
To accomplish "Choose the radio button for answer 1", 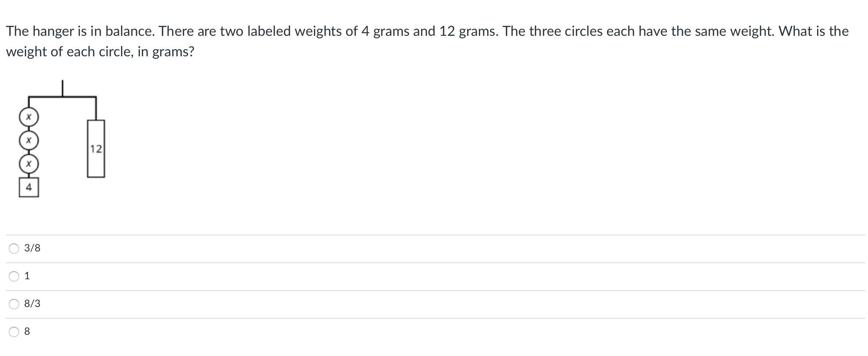I will point(14,276).
